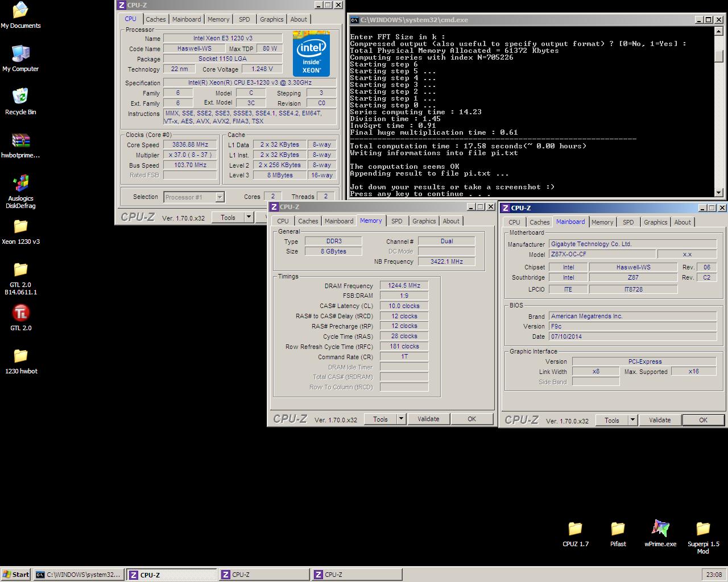Switch to Mainboard tab in the CPU-Z CPU window
The height and width of the screenshot is (582, 728).
coord(187,19)
